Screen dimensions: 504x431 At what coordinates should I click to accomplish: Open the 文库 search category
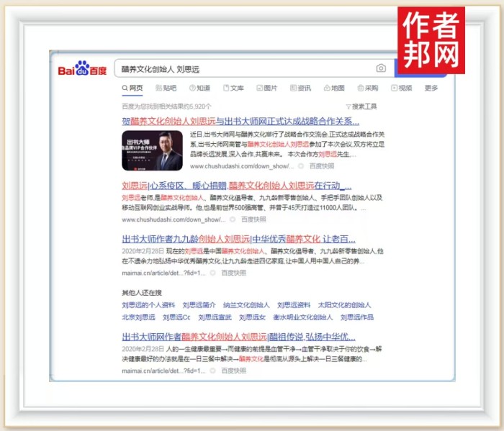(233, 89)
